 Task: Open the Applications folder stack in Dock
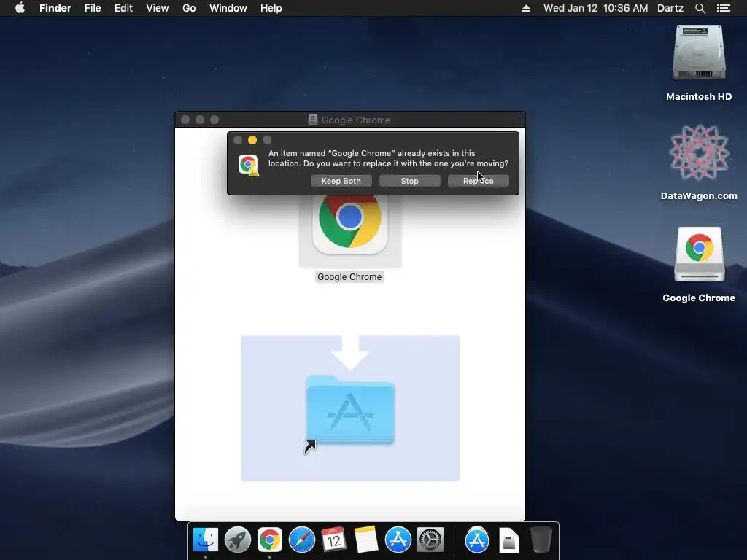tap(477, 540)
